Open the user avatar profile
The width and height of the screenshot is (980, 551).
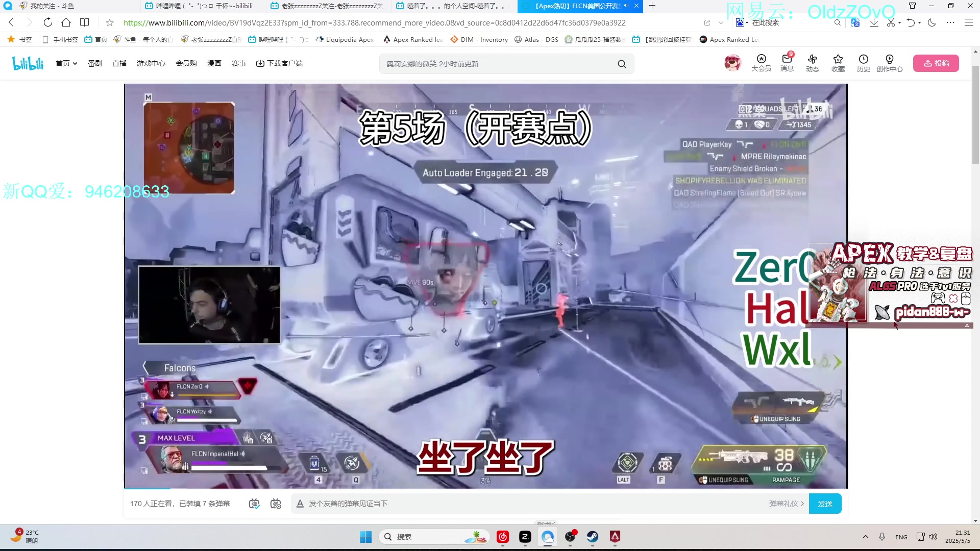tap(732, 63)
